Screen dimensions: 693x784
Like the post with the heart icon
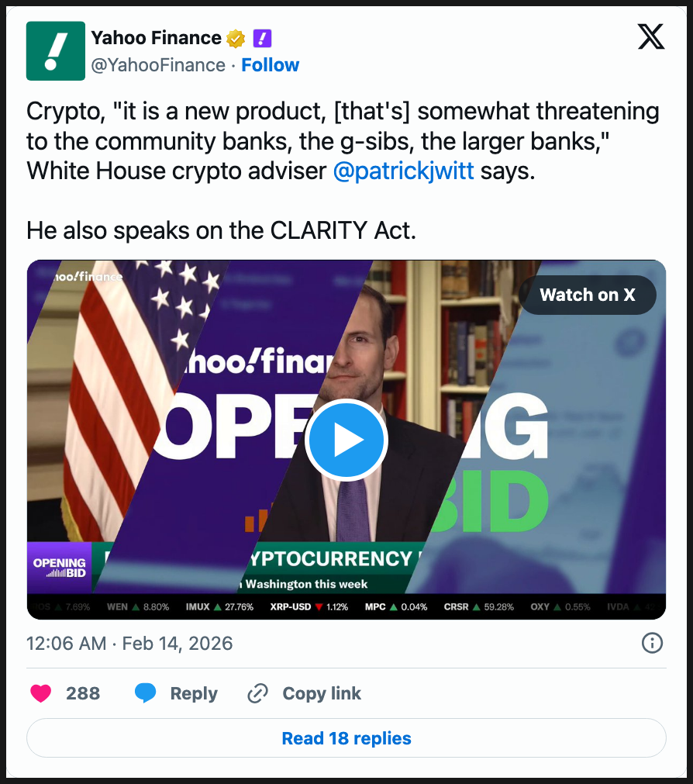(x=40, y=693)
